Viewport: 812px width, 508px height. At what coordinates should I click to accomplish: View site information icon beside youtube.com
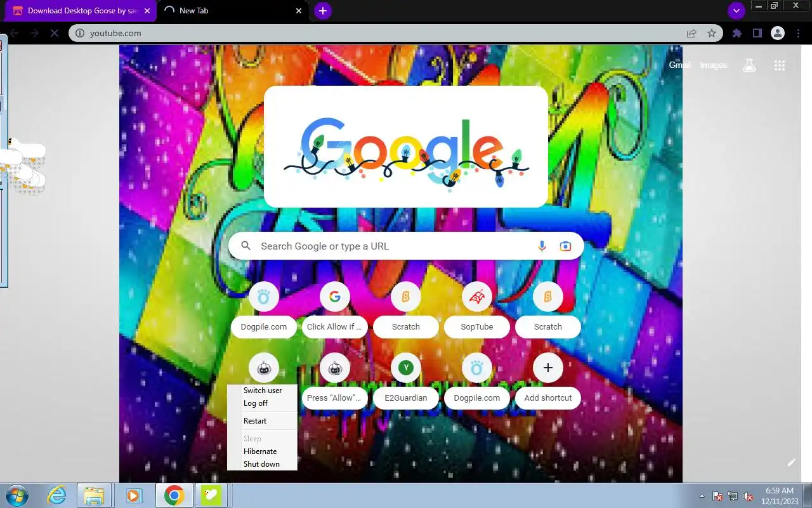[x=79, y=33]
